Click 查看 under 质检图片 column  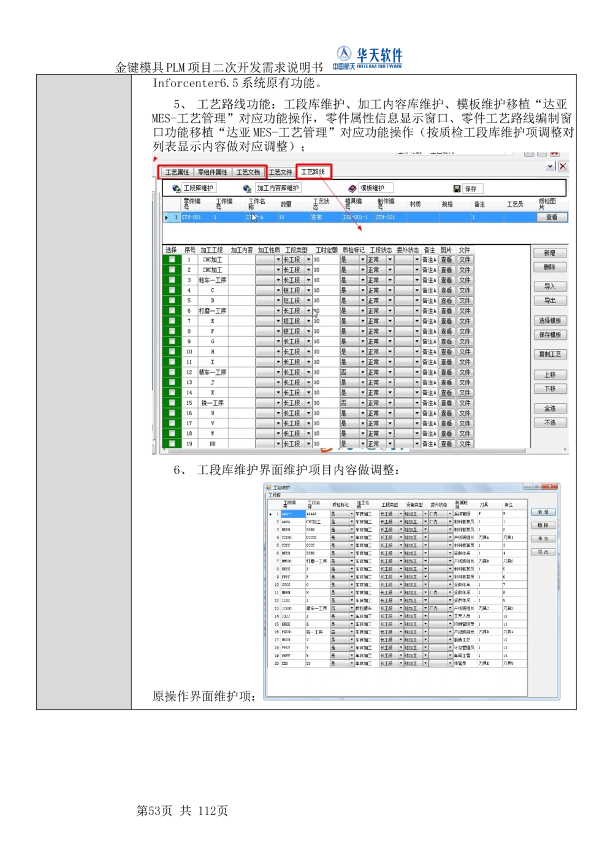pos(550,217)
